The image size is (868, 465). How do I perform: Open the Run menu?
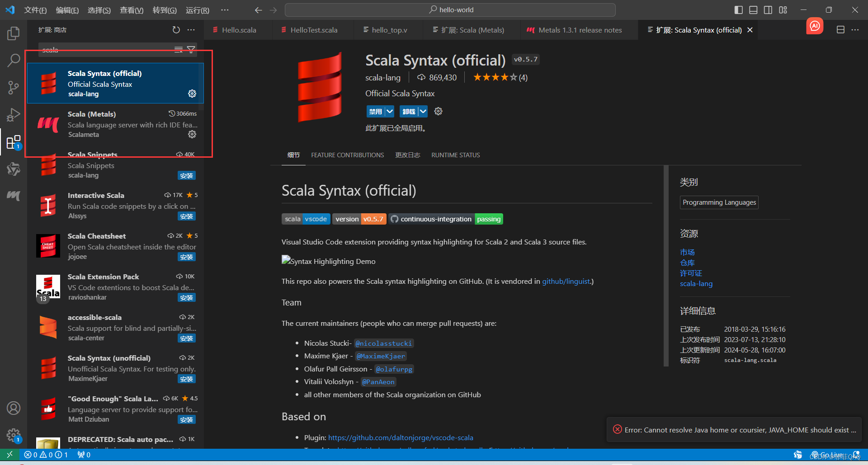pos(198,10)
